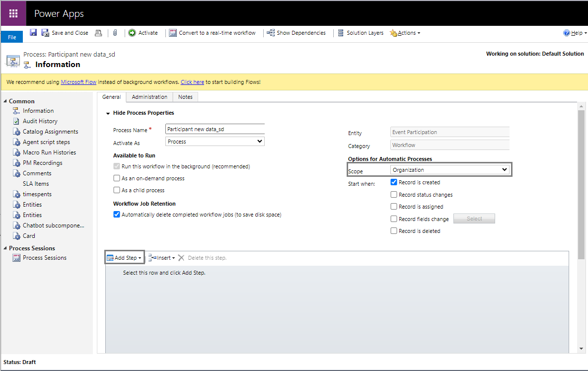Activate the workflow process
The height and width of the screenshot is (371, 588).
(x=143, y=33)
